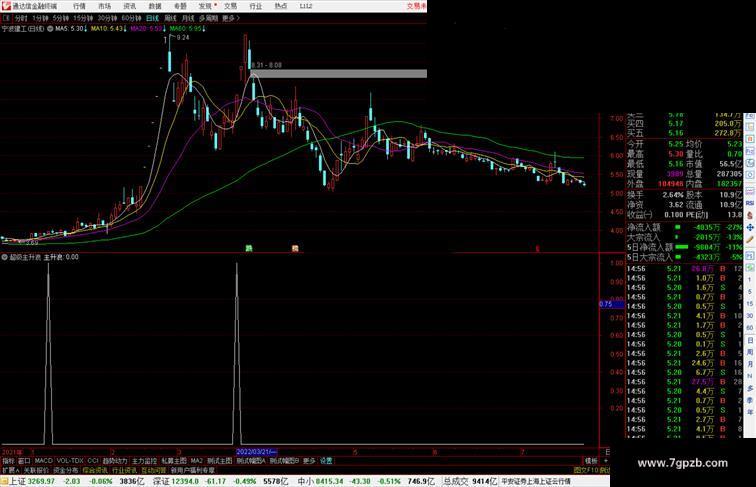Select the MACD indicator tab
The height and width of the screenshot is (487, 756).
click(x=43, y=461)
